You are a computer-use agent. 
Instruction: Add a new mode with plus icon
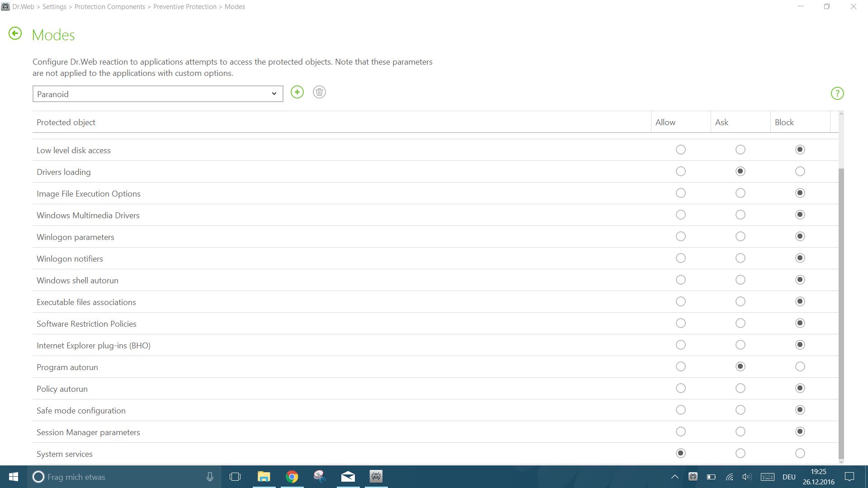pos(297,92)
